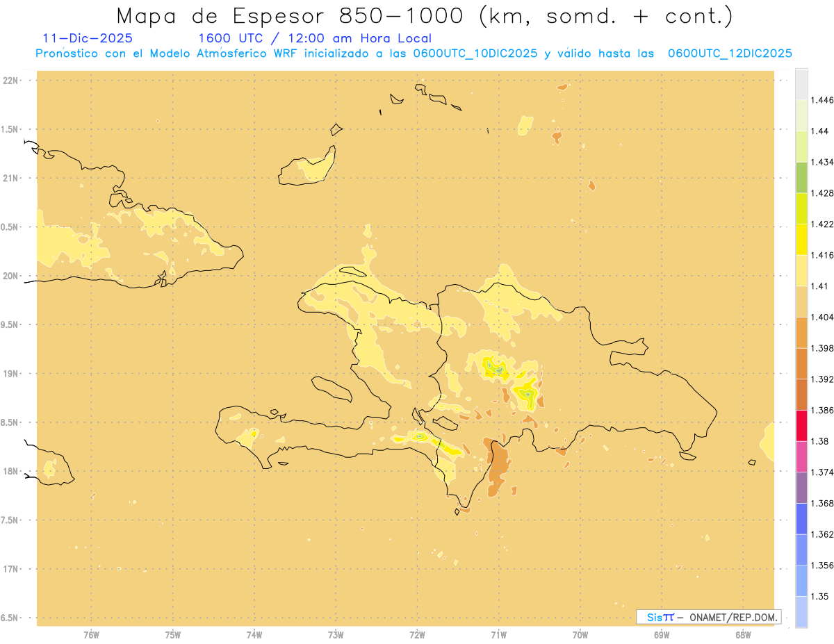
Task: Click the 'ONAMET/REP.DOM.' credit label
Action: pos(733,617)
